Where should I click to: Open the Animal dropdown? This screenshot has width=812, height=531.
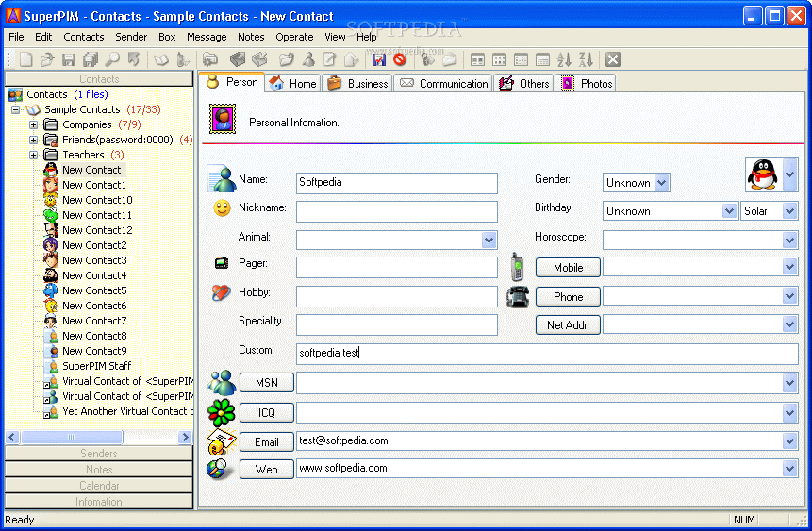489,240
